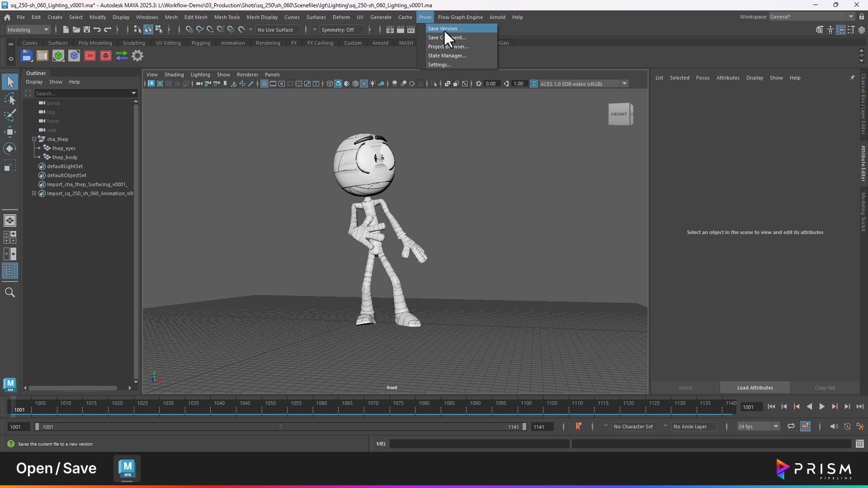Toggle No Live Surface field
Image resolution: width=868 pixels, height=488 pixels.
click(x=277, y=30)
